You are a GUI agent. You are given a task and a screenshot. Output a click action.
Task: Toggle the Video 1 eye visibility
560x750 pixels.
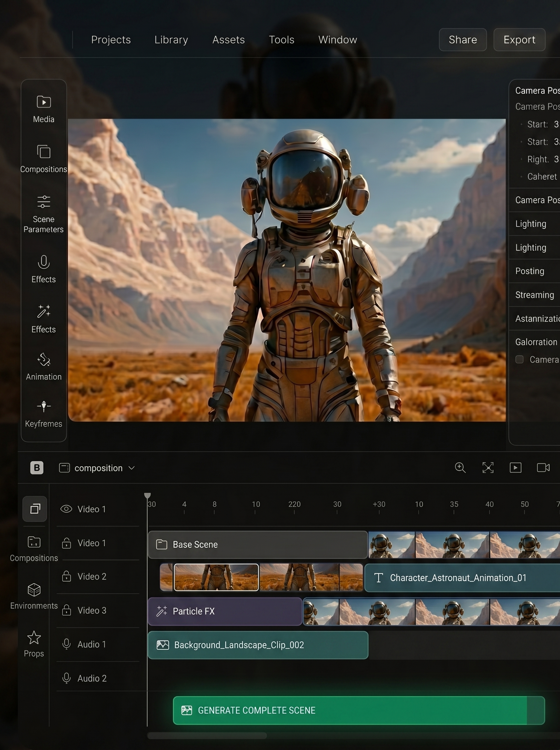pyautogui.click(x=66, y=509)
